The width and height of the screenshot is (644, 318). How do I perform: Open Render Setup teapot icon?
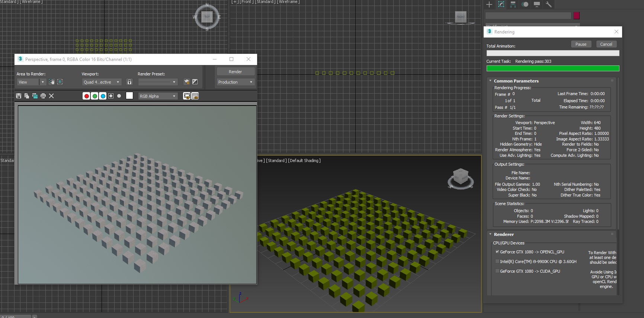pos(187,82)
